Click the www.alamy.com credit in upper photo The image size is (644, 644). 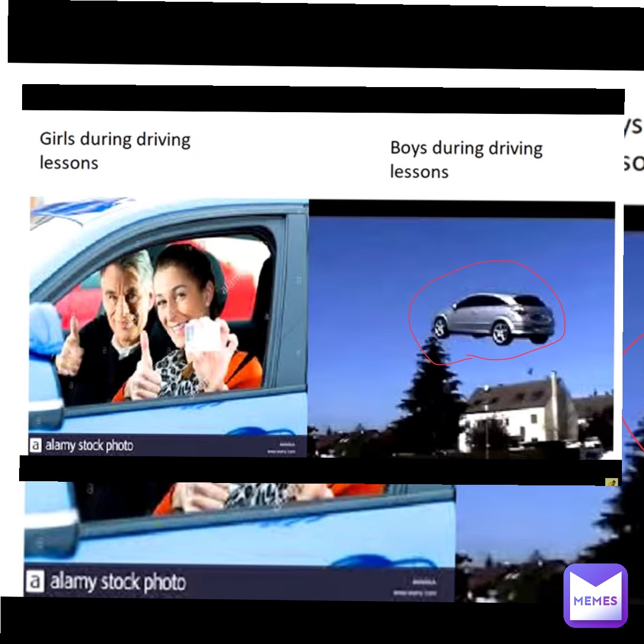282,452
